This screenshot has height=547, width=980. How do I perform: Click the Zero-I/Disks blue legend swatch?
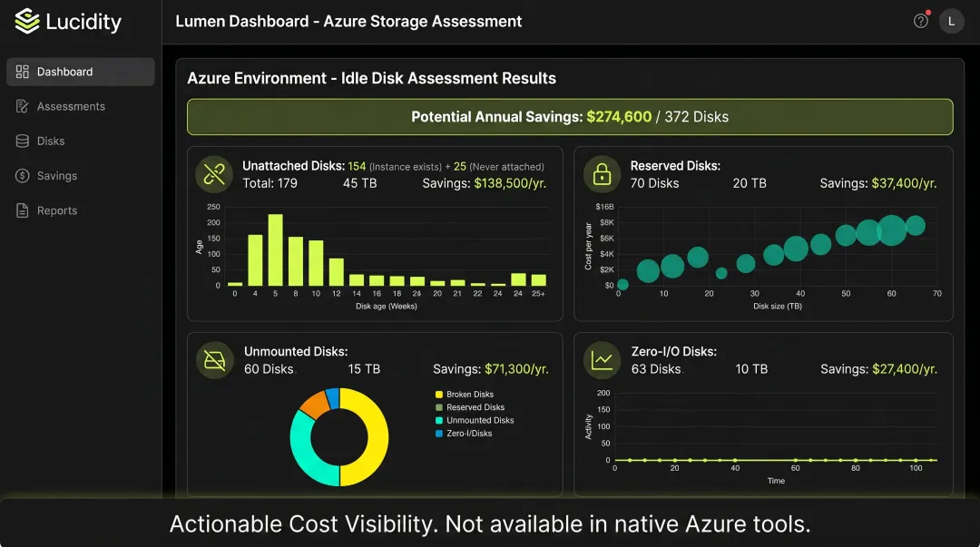439,434
